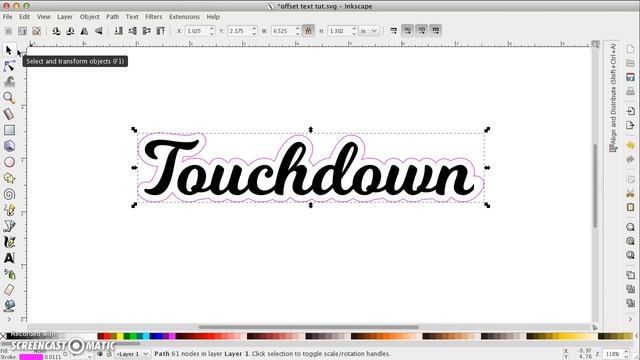The image size is (640, 360).
Task: Click Open document folder icon
Action: 630,63
